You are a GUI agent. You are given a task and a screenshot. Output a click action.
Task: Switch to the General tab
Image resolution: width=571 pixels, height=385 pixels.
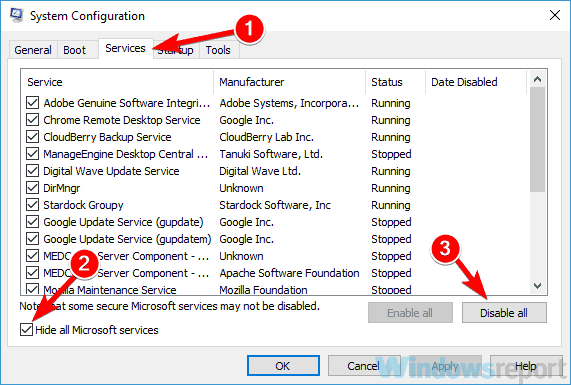pos(33,50)
